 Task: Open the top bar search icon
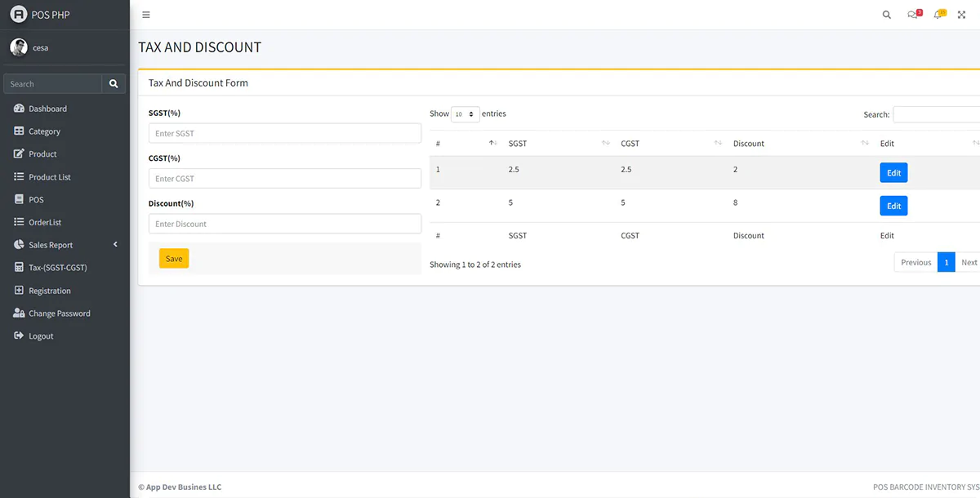[887, 15]
